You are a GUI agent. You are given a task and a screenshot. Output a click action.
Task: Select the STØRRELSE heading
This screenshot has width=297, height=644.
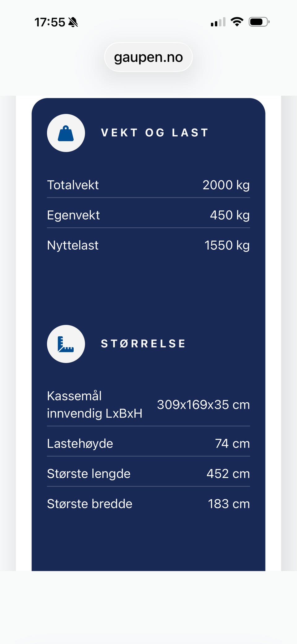coord(143,344)
